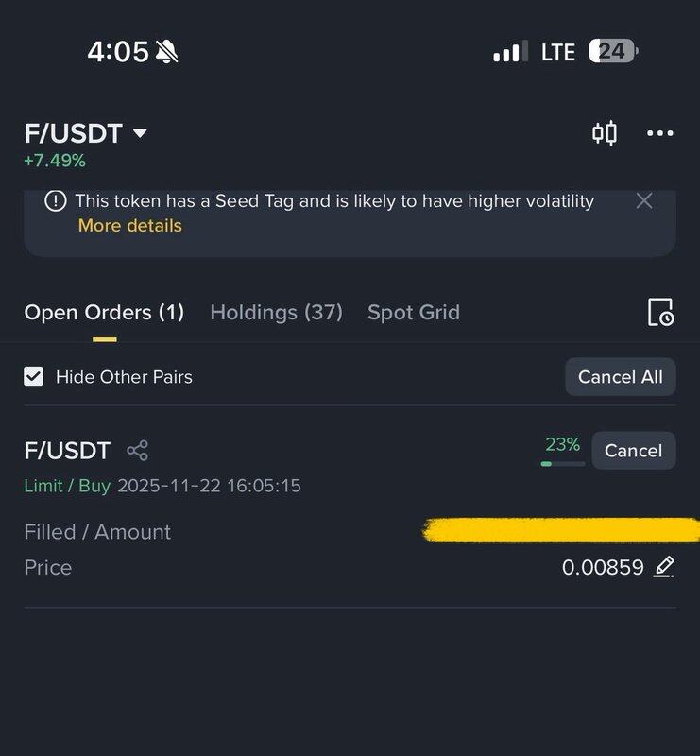Uncheck Hide Other Pairs checkbox

pyautogui.click(x=34, y=376)
